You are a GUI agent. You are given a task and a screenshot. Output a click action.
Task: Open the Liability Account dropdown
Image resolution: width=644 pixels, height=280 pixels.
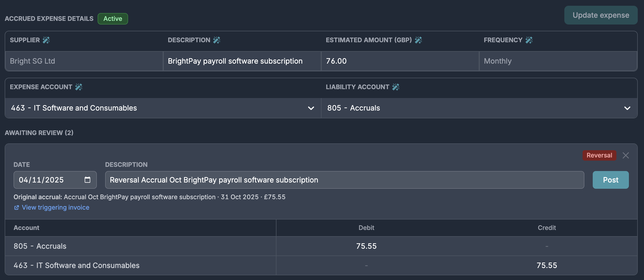pos(479,108)
